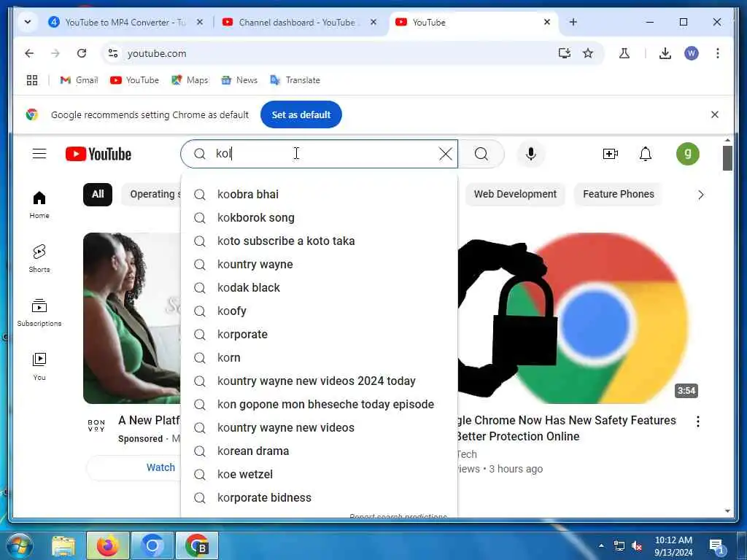Clear the search box text
Image resolution: width=747 pixels, height=560 pixels.
[x=446, y=154]
